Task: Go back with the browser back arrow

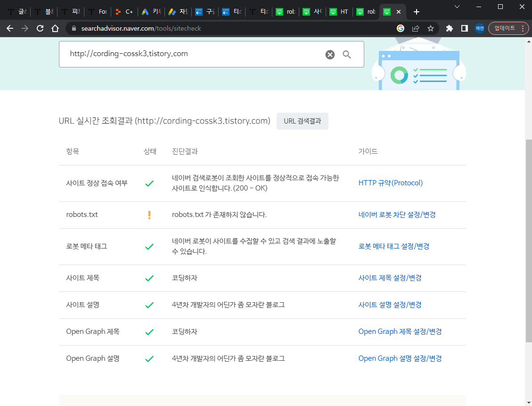Action: (x=10, y=28)
